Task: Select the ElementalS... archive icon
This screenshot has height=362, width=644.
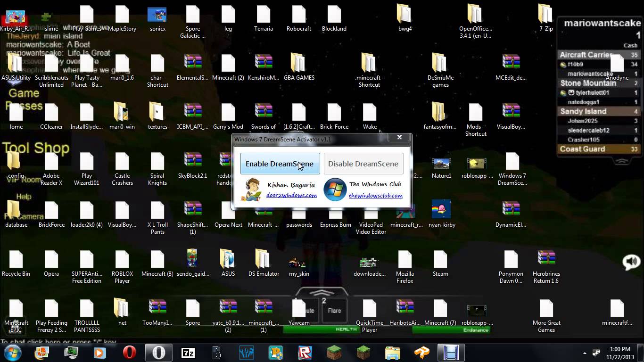Action: coord(193,67)
